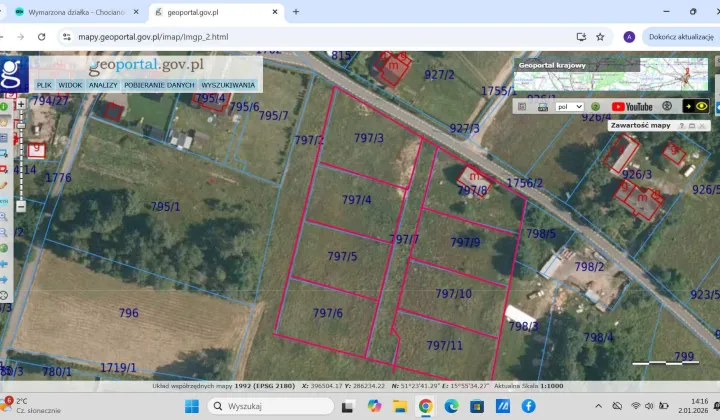Select the blue rectangle selection tool

(x=4, y=153)
